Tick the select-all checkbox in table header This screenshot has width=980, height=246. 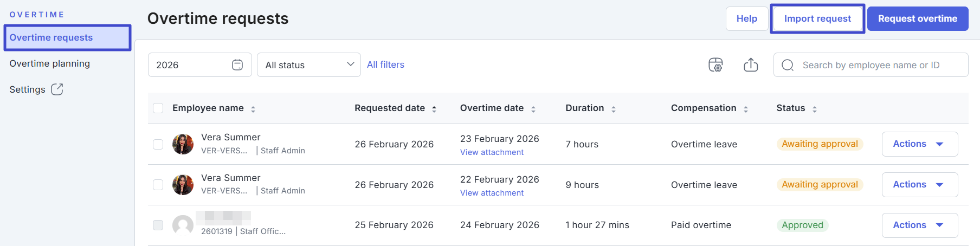tap(158, 108)
